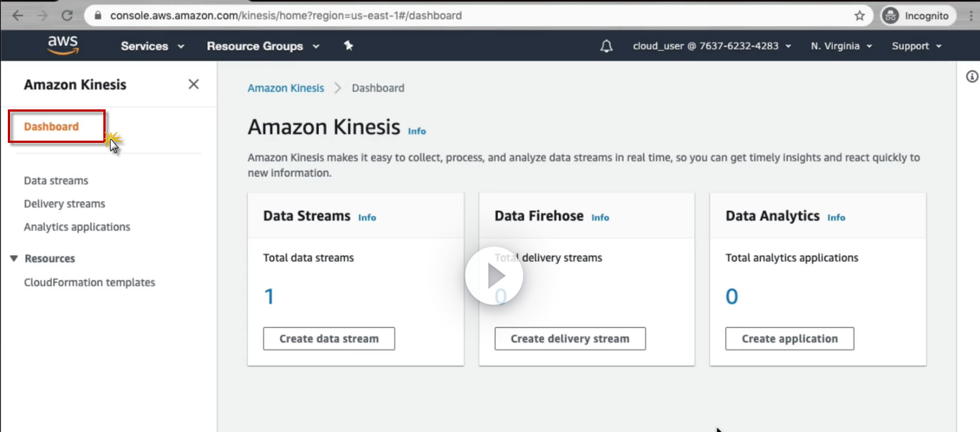Expand the Resource Groups dropdown
980x432 pixels.
point(263,46)
